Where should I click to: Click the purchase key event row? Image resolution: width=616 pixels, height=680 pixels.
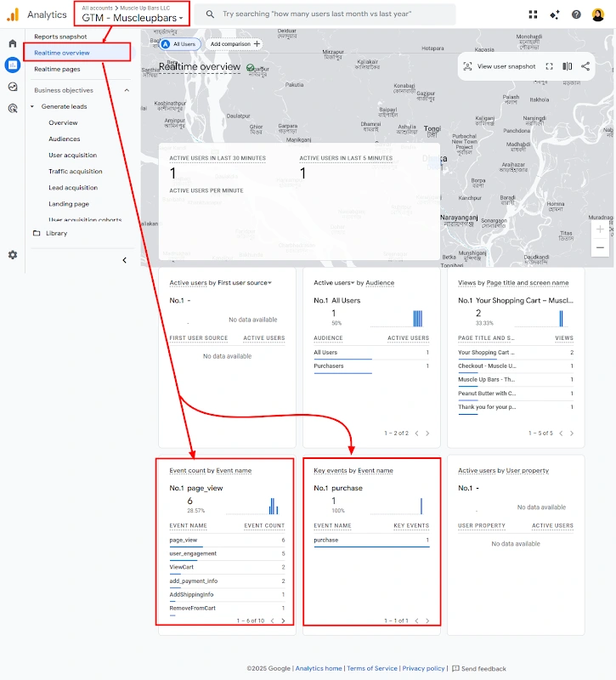[x=371, y=541]
